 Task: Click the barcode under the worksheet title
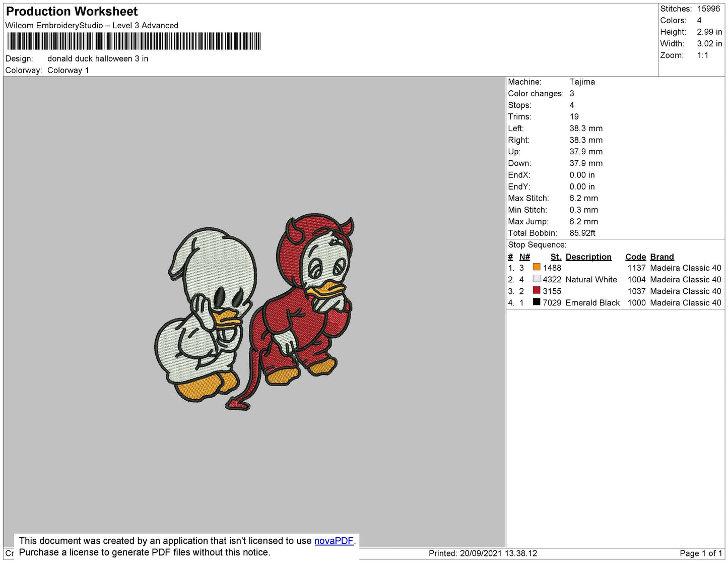click(x=134, y=41)
